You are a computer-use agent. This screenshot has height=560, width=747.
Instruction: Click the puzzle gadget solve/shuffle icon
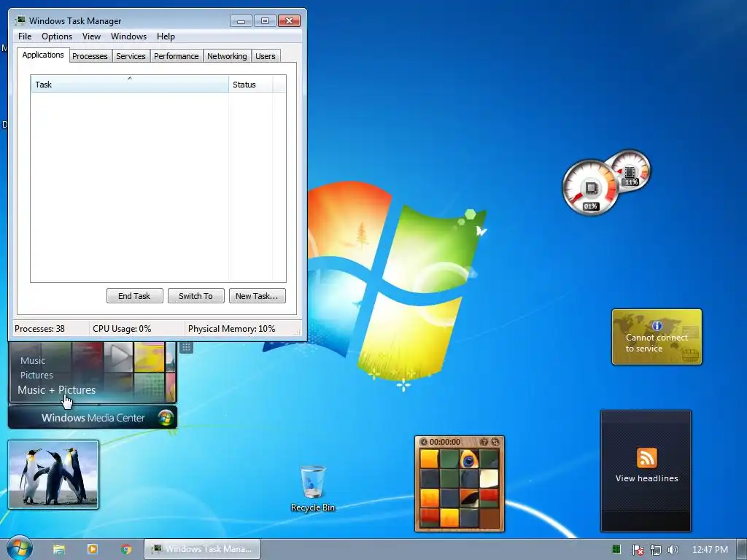495,442
